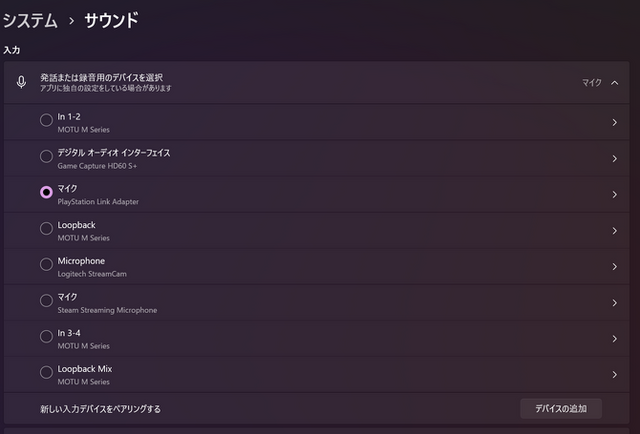This screenshot has width=640, height=434.
Task: Click the microphone icon in the input header
Action: [21, 82]
